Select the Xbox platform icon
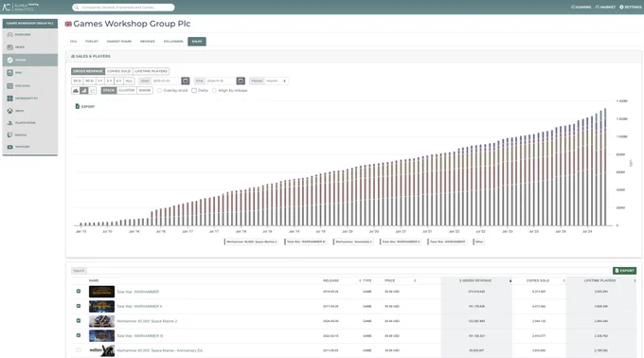644x358 pixels. pyautogui.click(x=9, y=111)
